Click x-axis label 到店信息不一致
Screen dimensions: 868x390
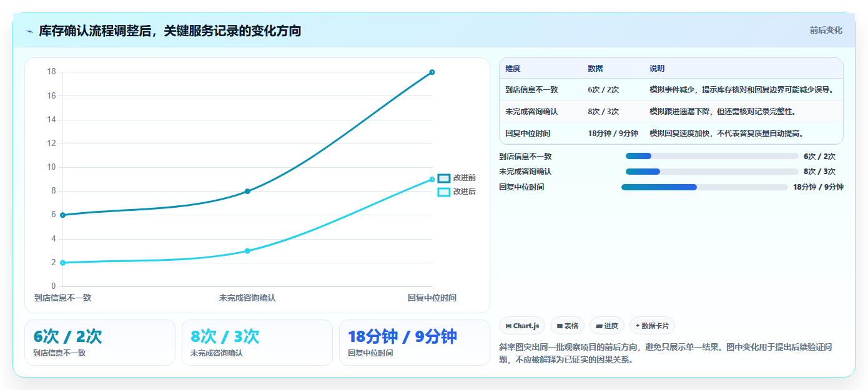pyautogui.click(x=62, y=298)
